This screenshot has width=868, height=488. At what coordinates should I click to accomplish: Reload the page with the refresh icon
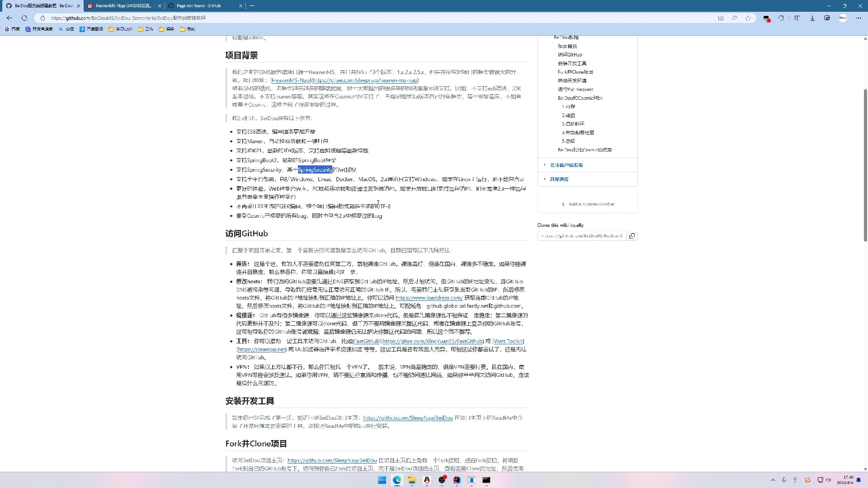point(24,18)
